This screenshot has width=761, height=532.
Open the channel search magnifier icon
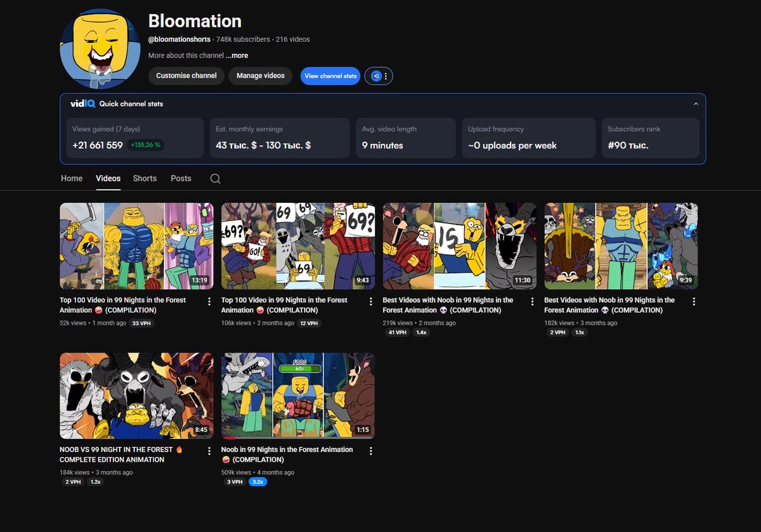coord(216,179)
